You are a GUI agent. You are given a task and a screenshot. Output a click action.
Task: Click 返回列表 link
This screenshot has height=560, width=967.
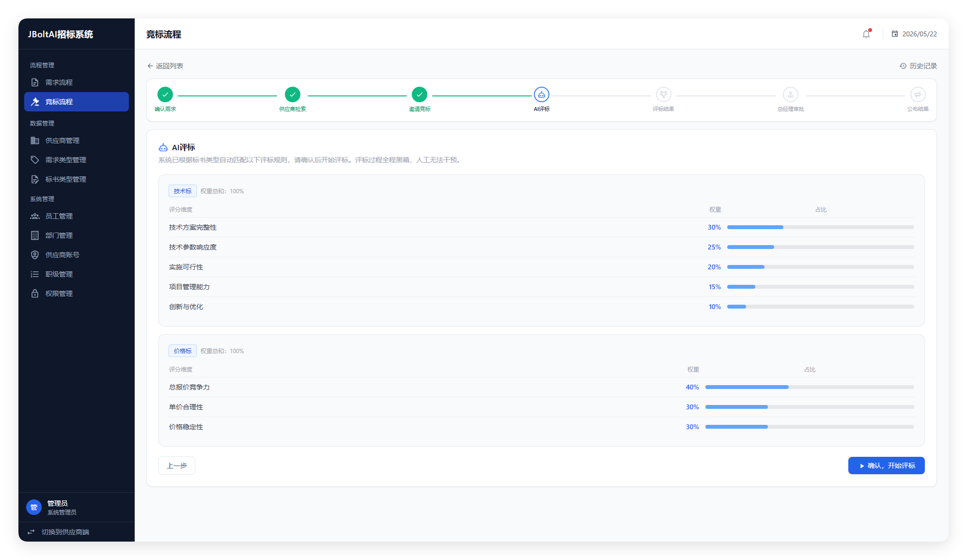(165, 66)
